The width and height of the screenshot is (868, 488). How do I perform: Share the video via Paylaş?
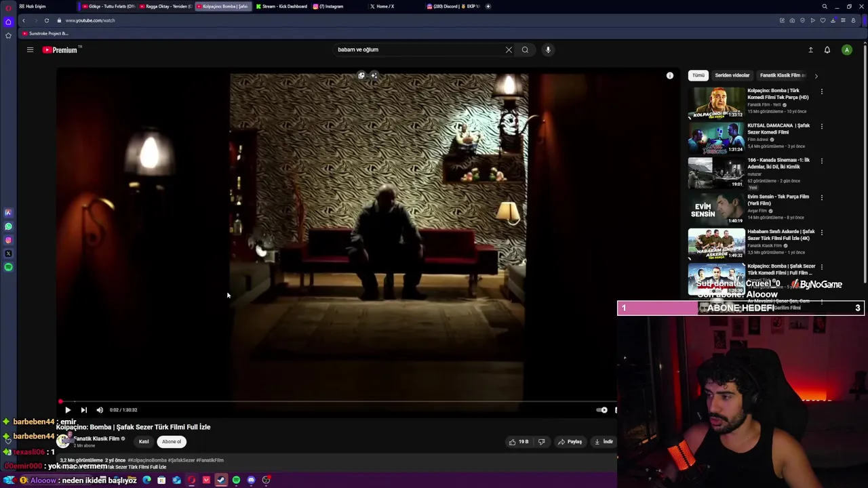[x=570, y=442]
